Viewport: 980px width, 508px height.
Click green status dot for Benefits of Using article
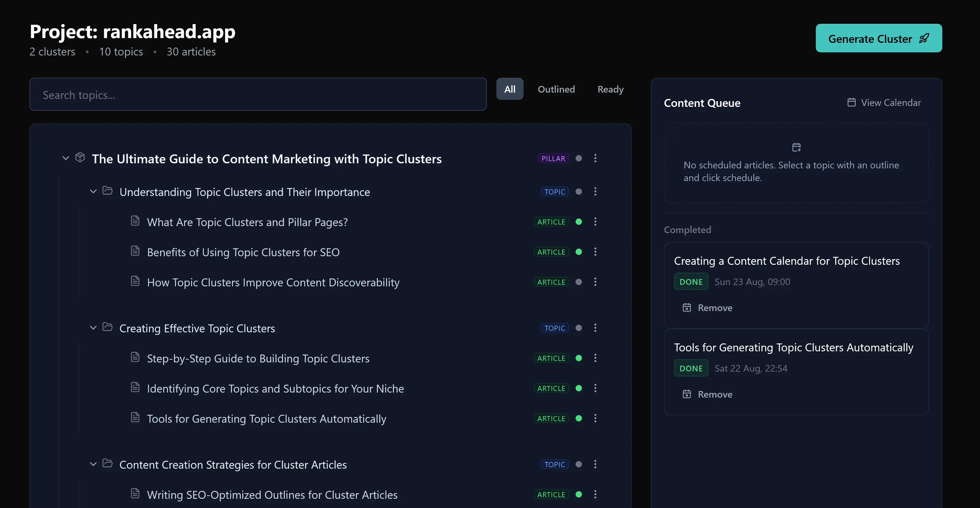(x=579, y=251)
